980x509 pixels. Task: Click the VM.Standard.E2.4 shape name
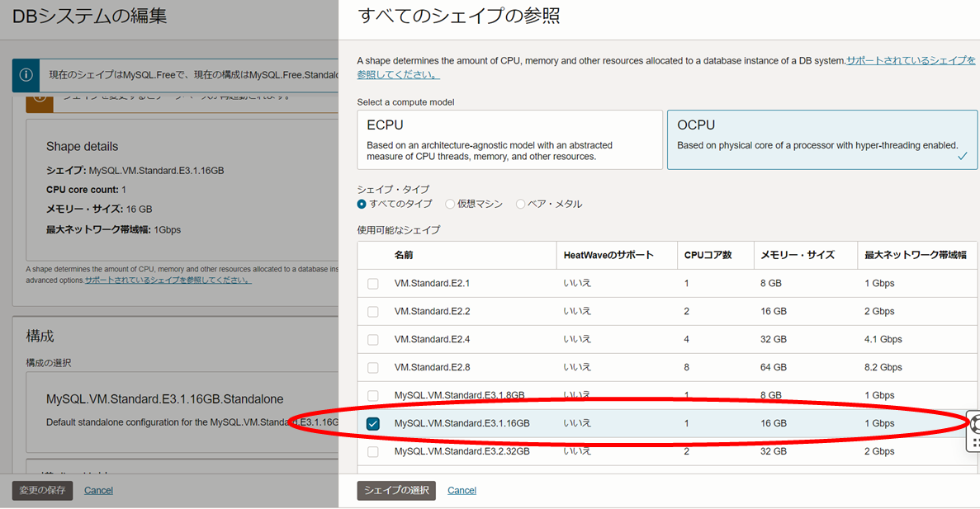(x=432, y=340)
